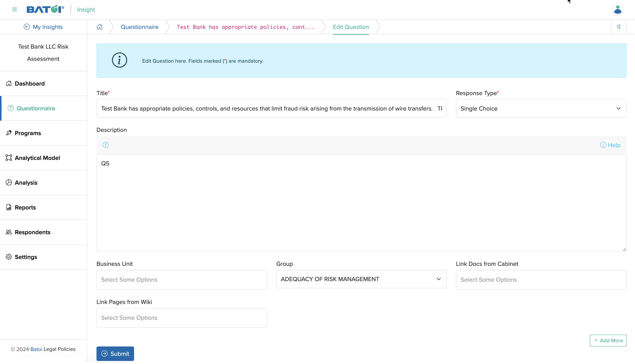635x364 pixels.
Task: Go to Dashboard in sidebar
Action: (43, 83)
